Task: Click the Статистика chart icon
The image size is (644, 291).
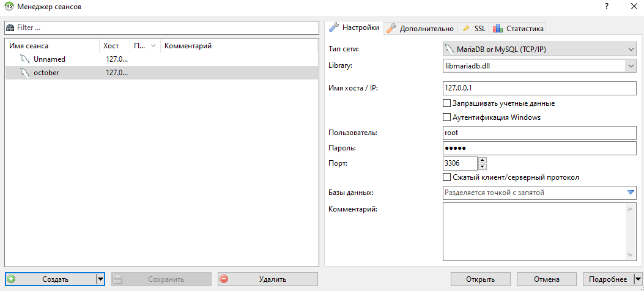Action: 498,28
